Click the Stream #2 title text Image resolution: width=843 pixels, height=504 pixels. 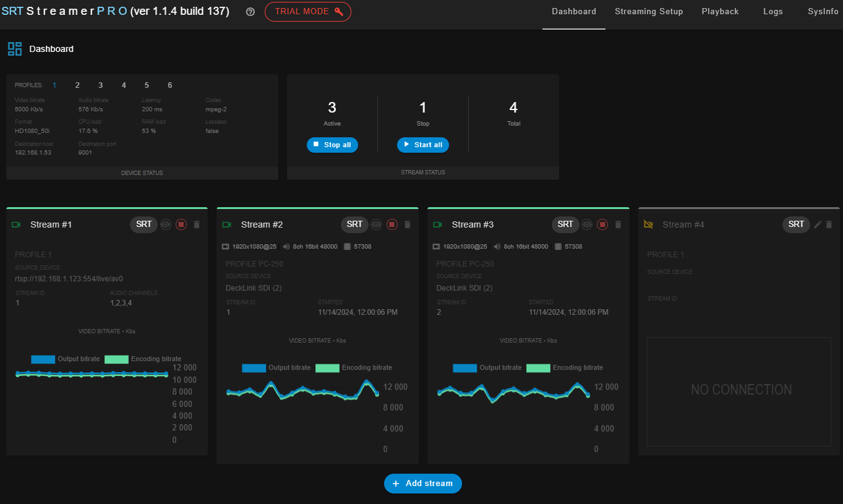(262, 224)
